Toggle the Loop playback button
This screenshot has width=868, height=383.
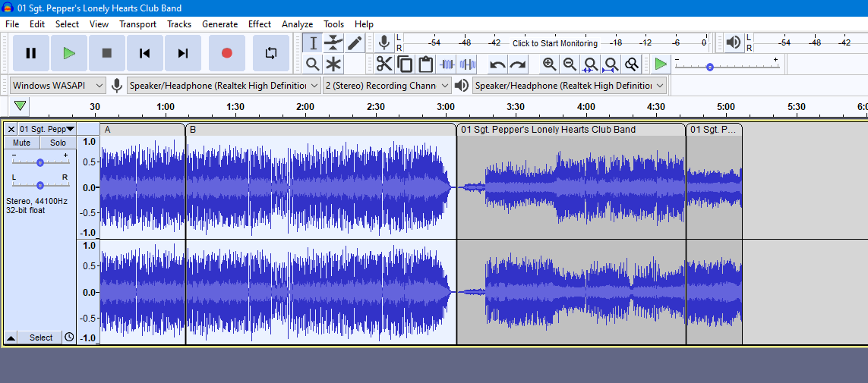pos(270,53)
